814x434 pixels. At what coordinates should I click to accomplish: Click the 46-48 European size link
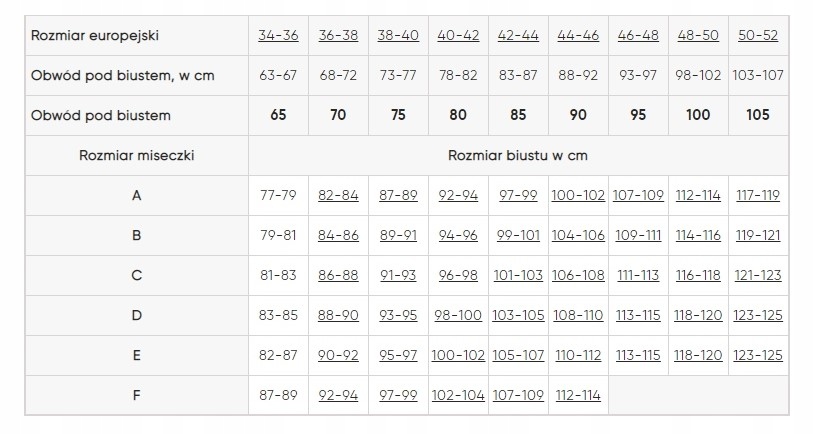tap(638, 35)
